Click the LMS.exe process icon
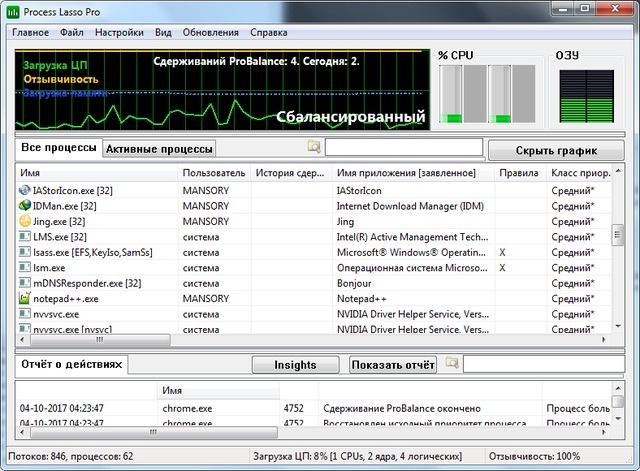The height and width of the screenshot is (471, 640). pyautogui.click(x=25, y=237)
